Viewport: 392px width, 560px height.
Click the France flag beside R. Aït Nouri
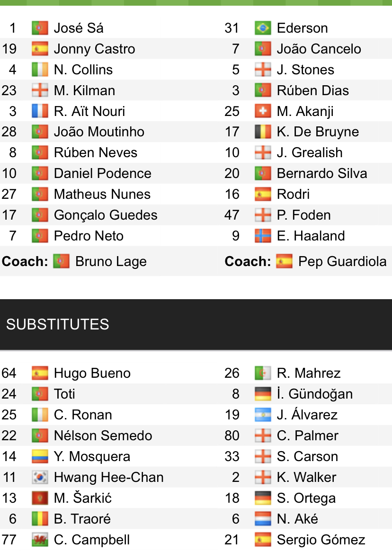(x=40, y=111)
